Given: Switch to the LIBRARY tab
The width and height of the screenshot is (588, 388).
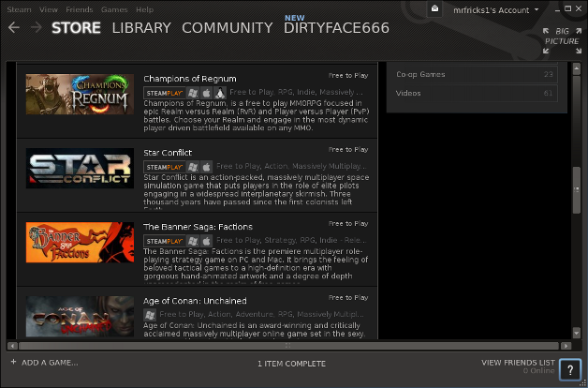Looking at the screenshot, I should (141, 28).
